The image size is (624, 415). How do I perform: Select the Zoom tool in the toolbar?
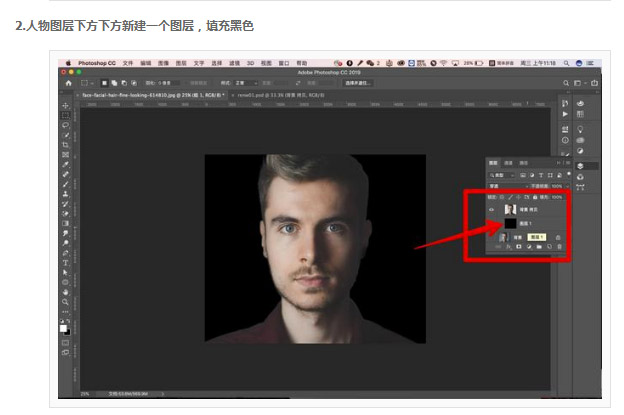65,302
